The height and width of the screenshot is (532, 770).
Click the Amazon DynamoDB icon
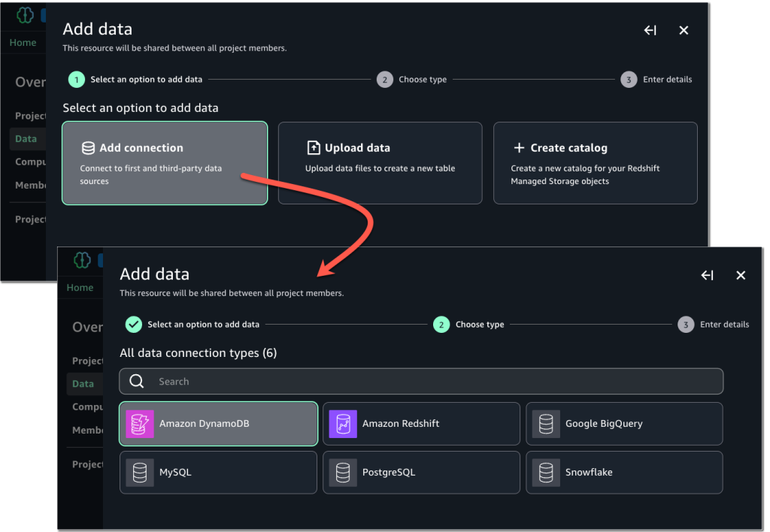coord(140,424)
